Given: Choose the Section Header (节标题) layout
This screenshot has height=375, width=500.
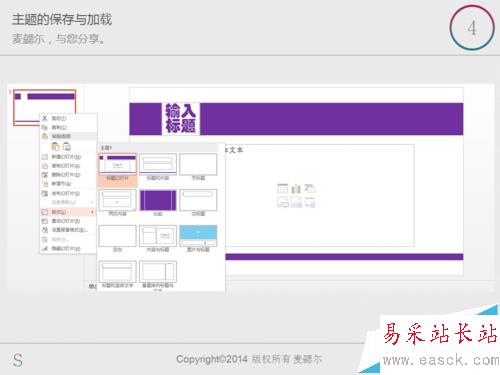Looking at the screenshot, I should (198, 167).
